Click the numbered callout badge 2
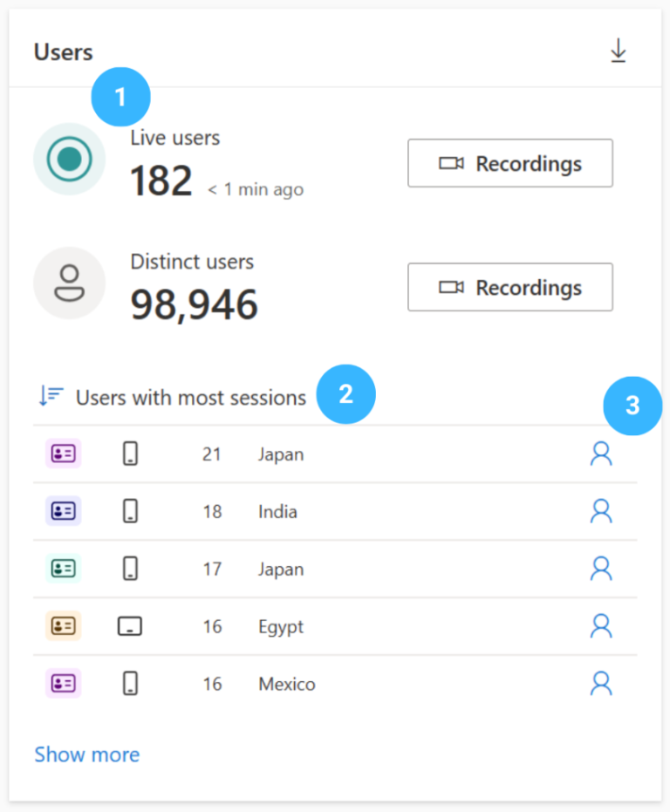670x812 pixels. tap(346, 394)
